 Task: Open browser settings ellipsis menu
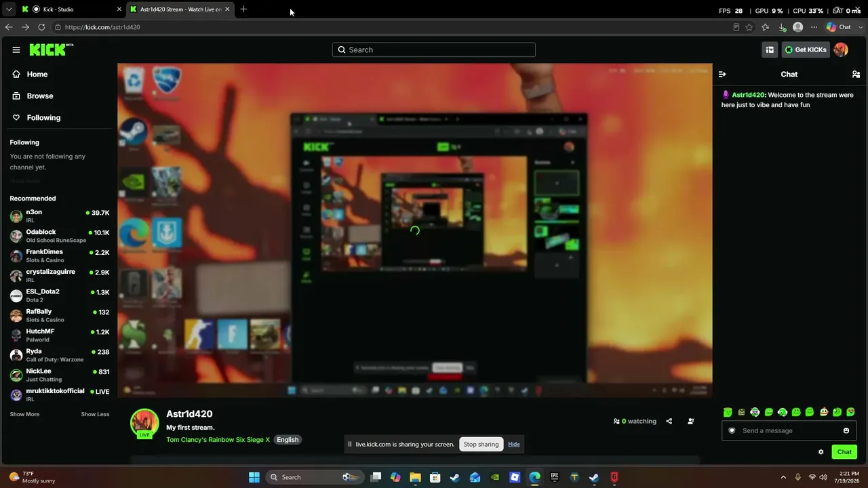[x=814, y=27]
